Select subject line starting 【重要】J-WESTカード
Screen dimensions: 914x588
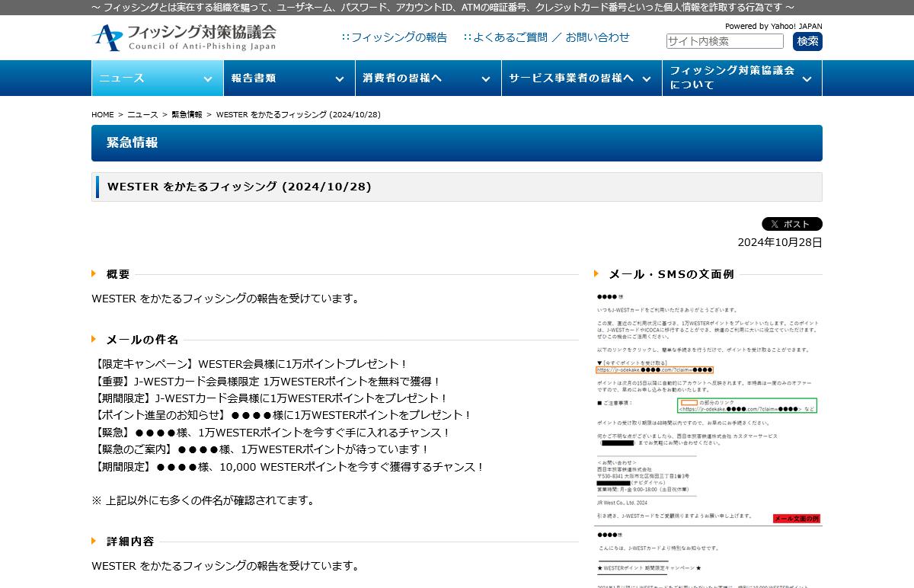click(x=267, y=382)
